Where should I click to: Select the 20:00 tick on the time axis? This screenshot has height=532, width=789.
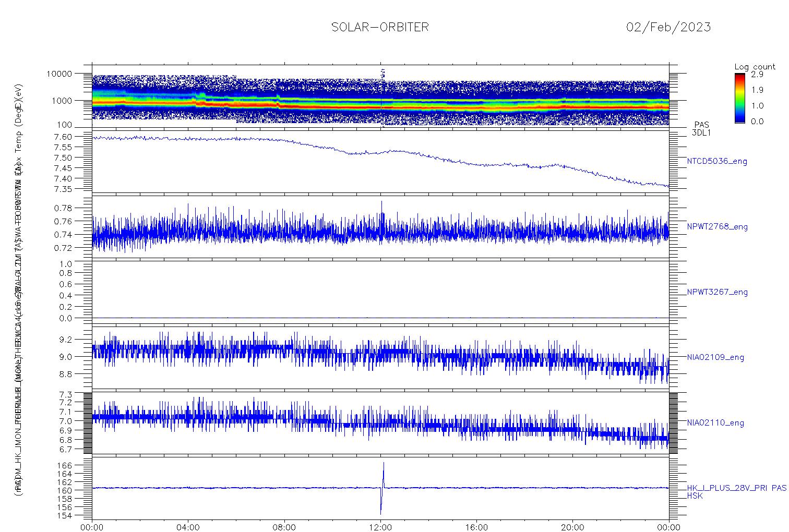[x=572, y=526]
